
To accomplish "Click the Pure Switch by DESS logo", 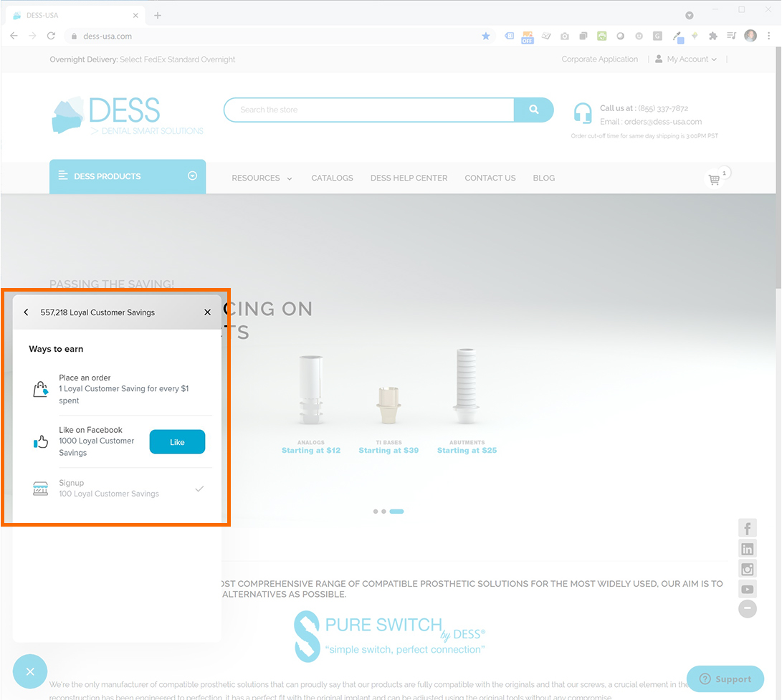I will pos(389,636).
